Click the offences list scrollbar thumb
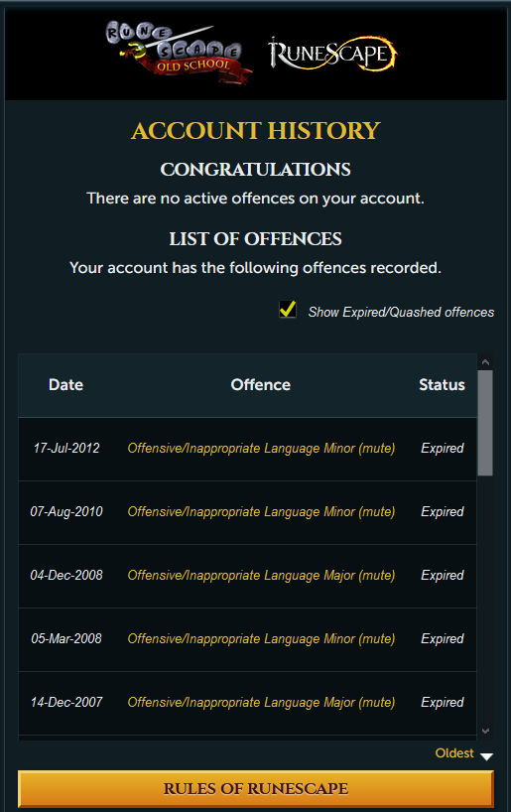Image resolution: width=511 pixels, height=812 pixels. (x=485, y=423)
